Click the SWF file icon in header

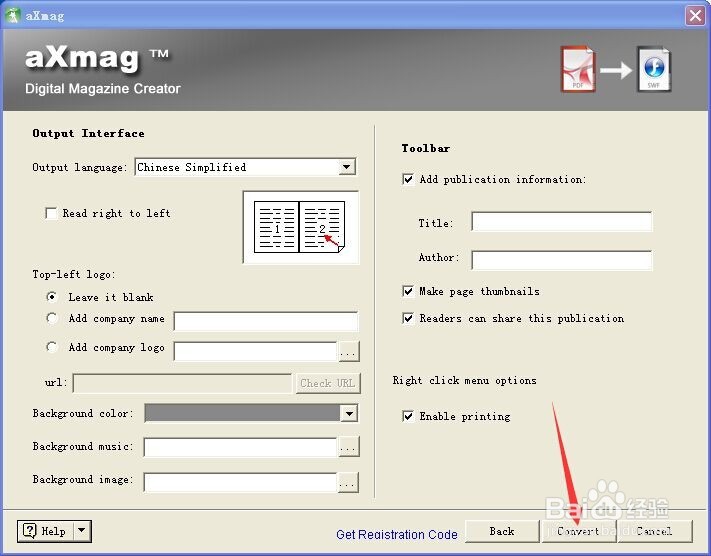click(654, 69)
